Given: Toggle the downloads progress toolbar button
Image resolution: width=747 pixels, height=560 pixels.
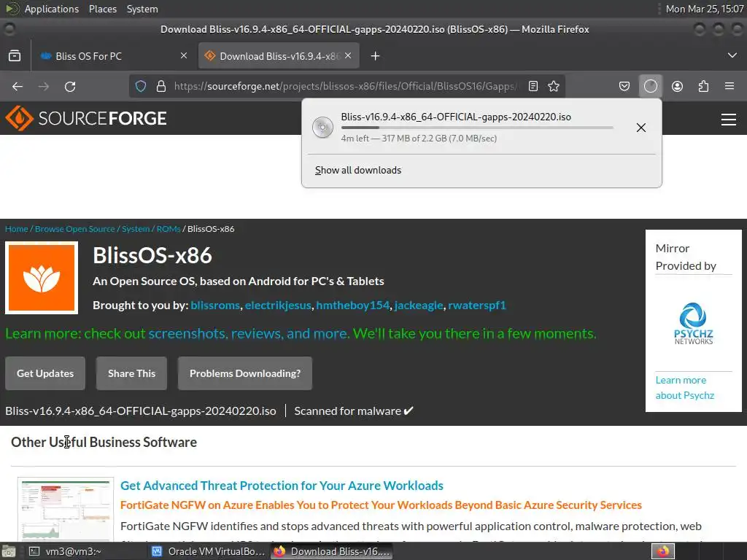Looking at the screenshot, I should click(x=650, y=86).
